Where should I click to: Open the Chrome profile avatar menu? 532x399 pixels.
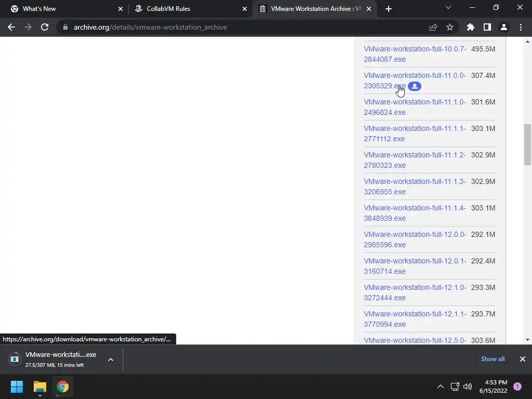504,27
